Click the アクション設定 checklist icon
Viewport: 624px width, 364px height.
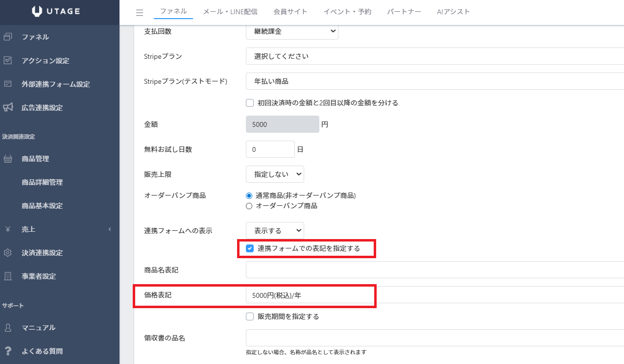8,60
